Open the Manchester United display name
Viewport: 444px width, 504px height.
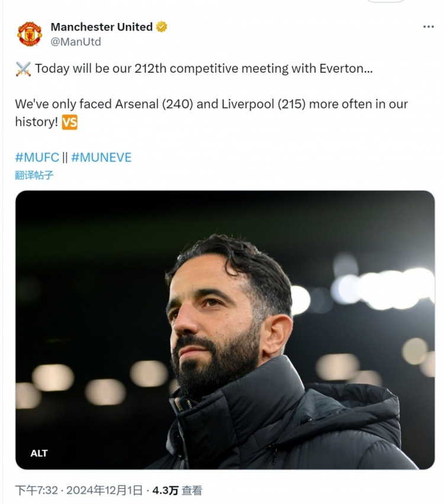click(x=102, y=27)
